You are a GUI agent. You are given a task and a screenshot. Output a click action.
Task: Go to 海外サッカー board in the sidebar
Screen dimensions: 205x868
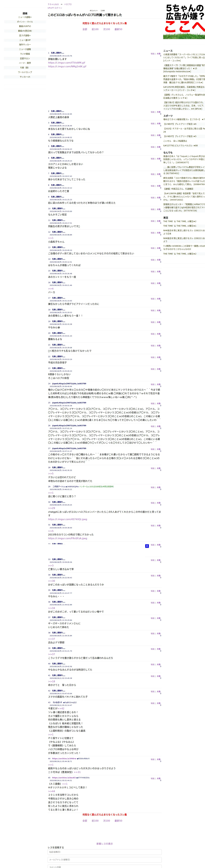tap(25, 44)
